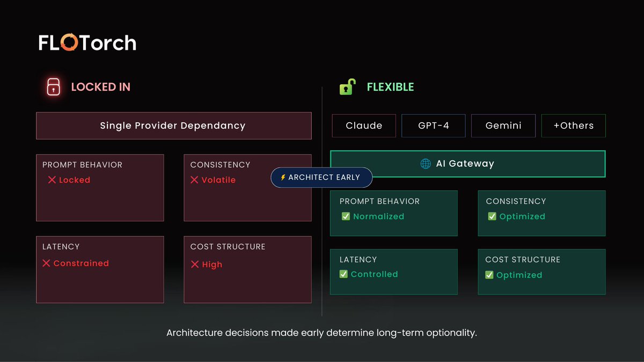Click COST STRUCTURE label in green card
644x362 pixels.
point(523,260)
